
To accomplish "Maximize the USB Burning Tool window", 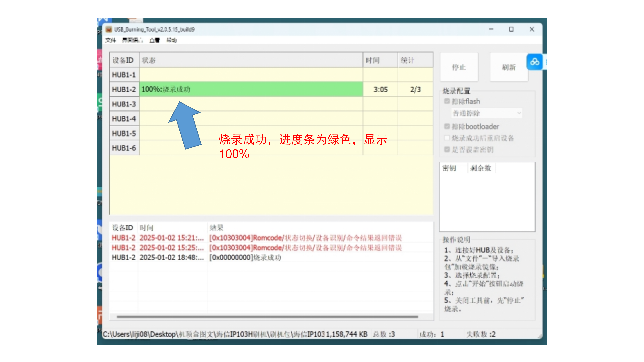I will point(511,29).
